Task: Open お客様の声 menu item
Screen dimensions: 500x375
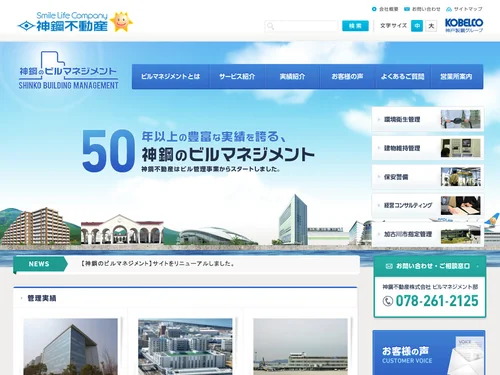Action: (x=347, y=77)
